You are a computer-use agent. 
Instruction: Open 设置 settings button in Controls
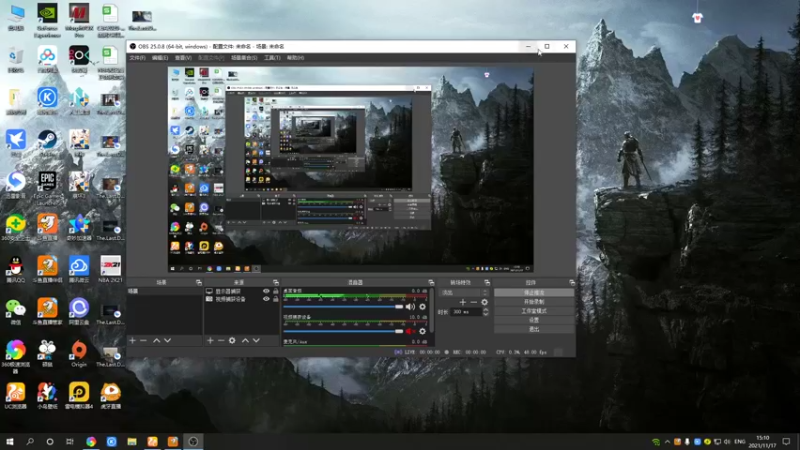(534, 320)
